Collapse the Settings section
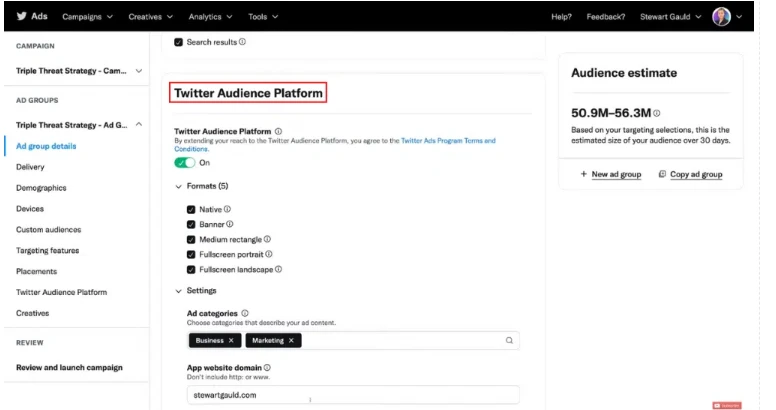Image resolution: width=776 pixels, height=410 pixels. click(179, 291)
